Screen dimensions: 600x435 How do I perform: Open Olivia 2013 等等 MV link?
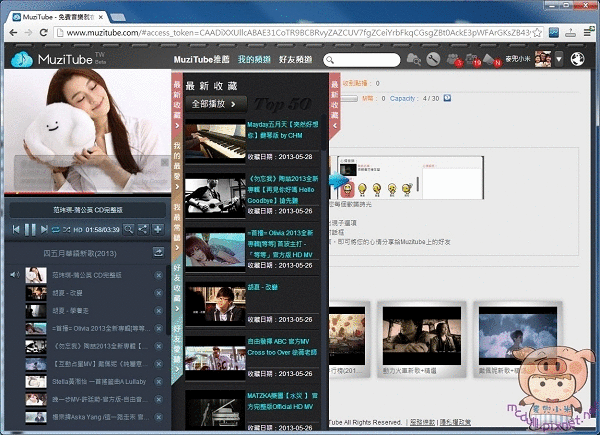[282, 244]
